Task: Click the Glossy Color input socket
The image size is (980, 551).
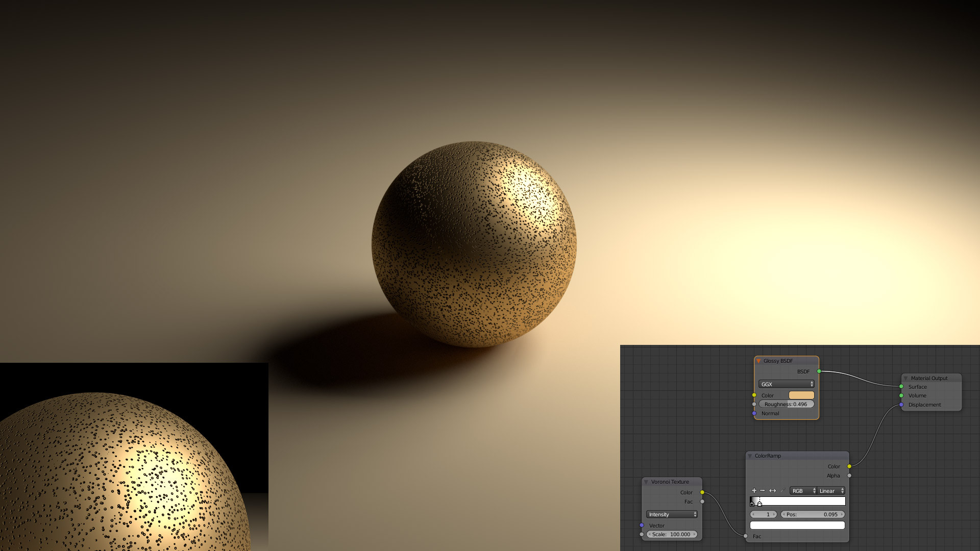Action: pos(754,395)
